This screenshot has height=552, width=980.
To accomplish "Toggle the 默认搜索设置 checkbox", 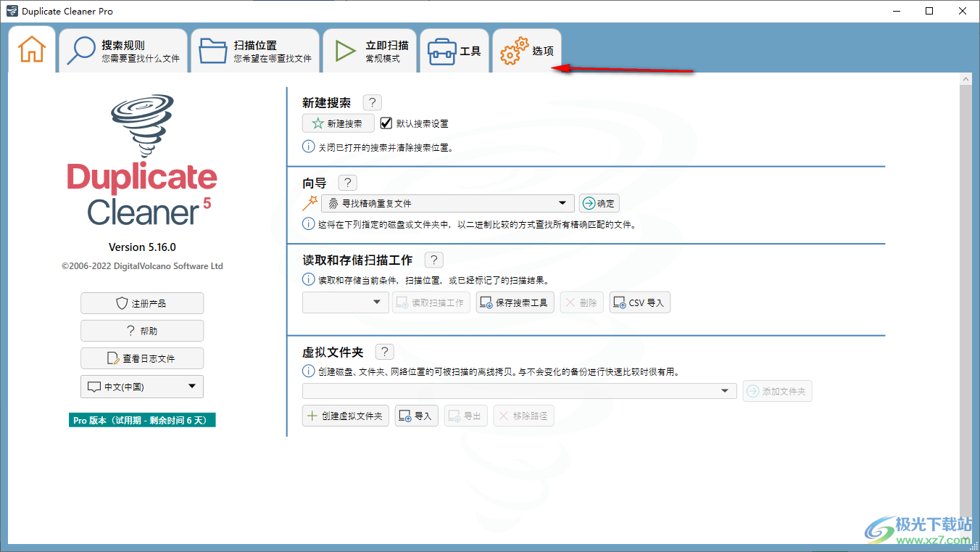I will click(386, 123).
